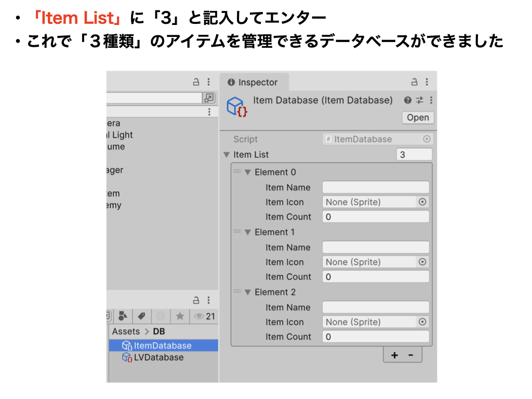Click the Assets breadcrumb
The image size is (532, 399).
126,331
